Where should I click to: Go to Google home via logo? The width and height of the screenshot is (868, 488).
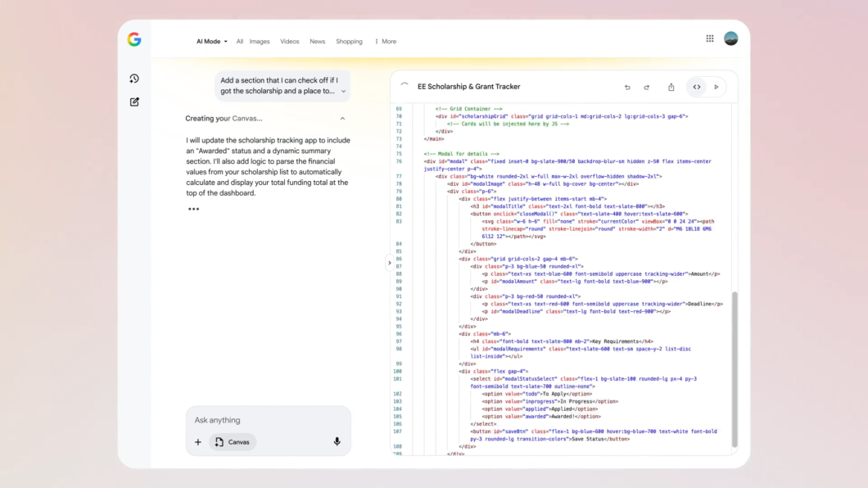click(134, 39)
